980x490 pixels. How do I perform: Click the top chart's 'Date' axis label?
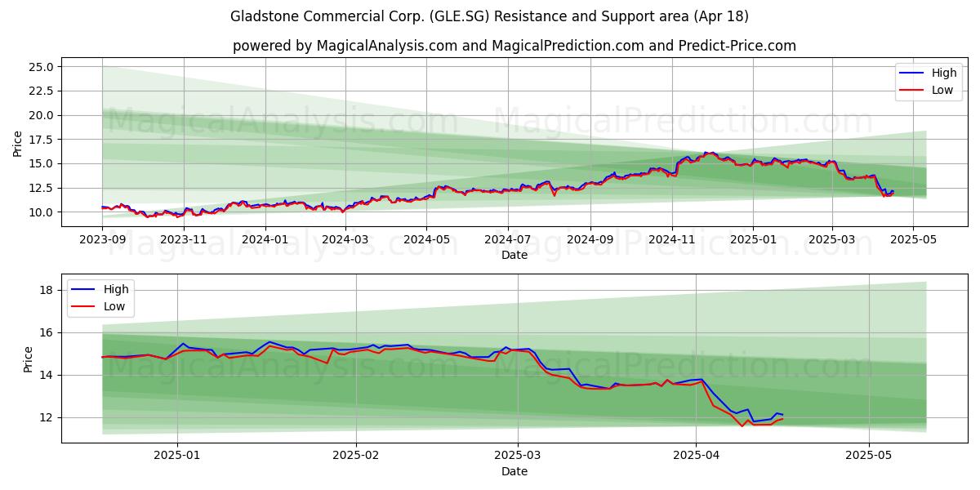514,255
